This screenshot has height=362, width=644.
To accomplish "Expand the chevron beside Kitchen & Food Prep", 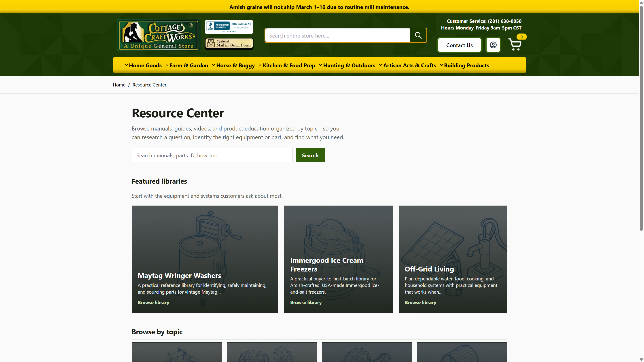I will 260,65.
